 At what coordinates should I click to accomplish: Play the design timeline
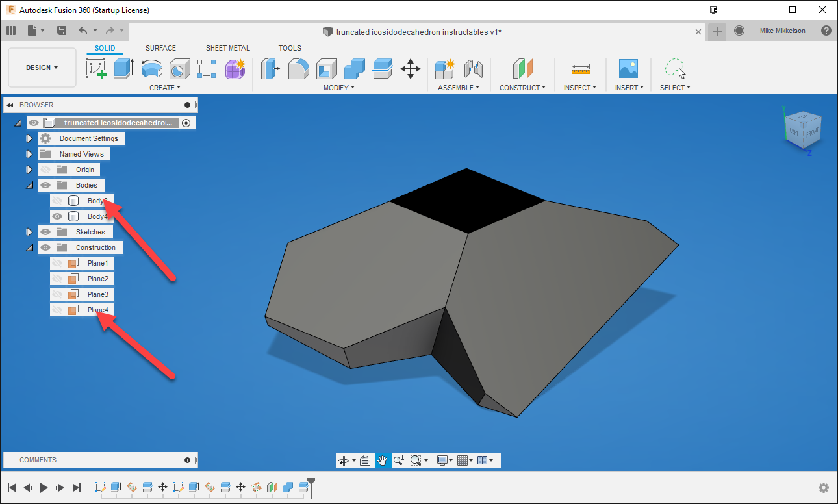43,488
